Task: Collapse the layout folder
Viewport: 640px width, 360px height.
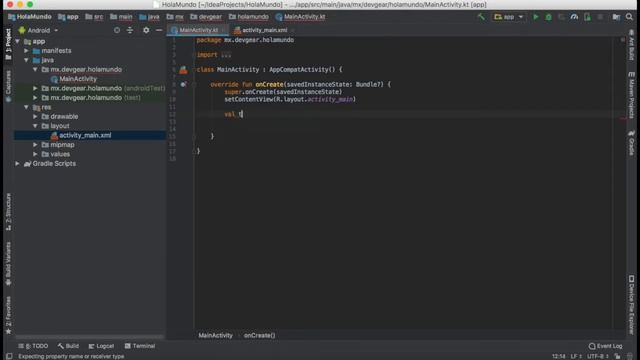Action: click(x=36, y=126)
